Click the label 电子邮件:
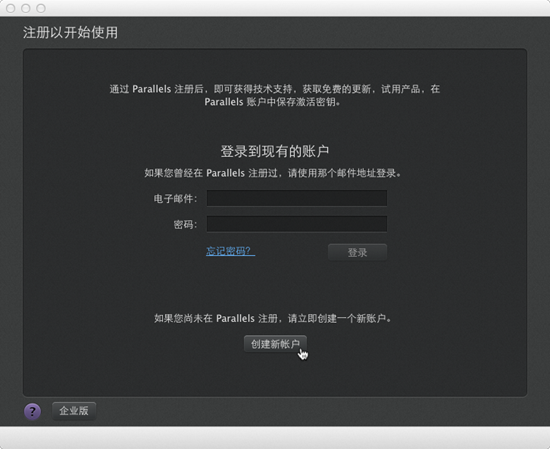This screenshot has height=449, width=550. click(175, 199)
